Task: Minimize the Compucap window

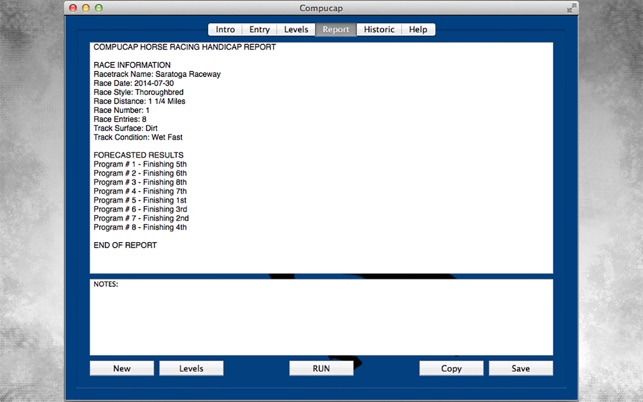Action: (x=86, y=8)
